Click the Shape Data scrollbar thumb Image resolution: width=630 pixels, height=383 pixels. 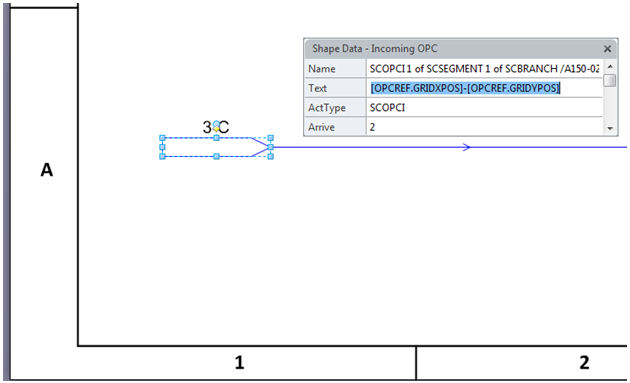pyautogui.click(x=610, y=80)
